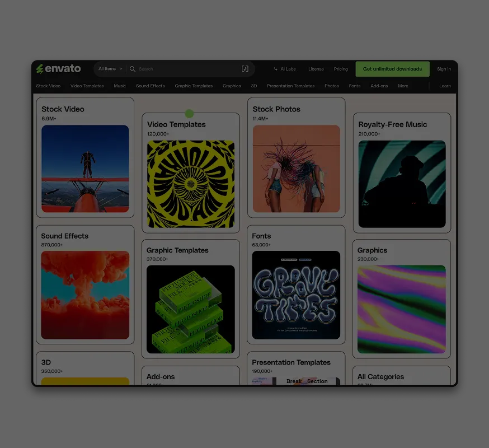The width and height of the screenshot is (489, 448).
Task: Click Sign in
Action: [x=444, y=69]
